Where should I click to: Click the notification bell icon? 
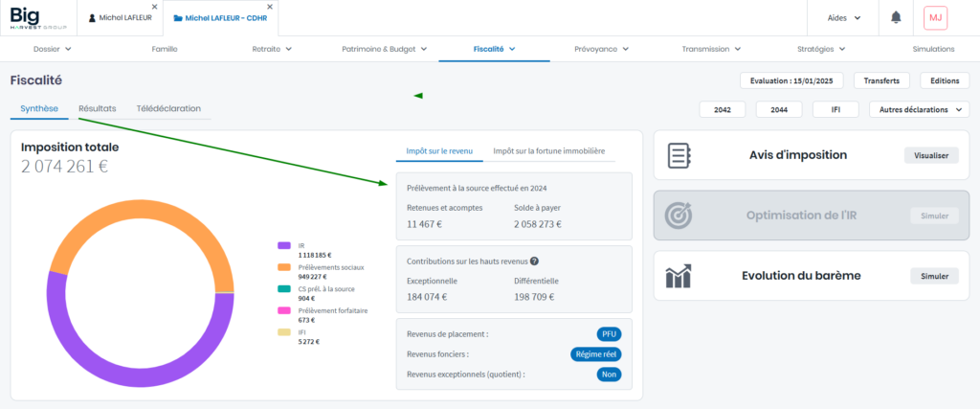coord(896,17)
